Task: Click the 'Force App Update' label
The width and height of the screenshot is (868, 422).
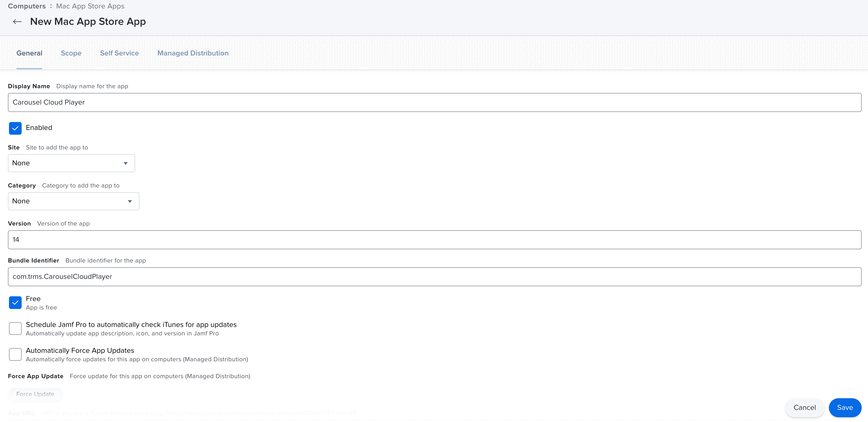Action: (36, 376)
